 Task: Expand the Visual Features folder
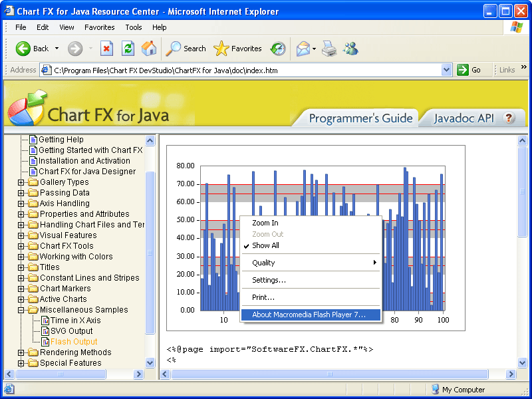pos(21,236)
